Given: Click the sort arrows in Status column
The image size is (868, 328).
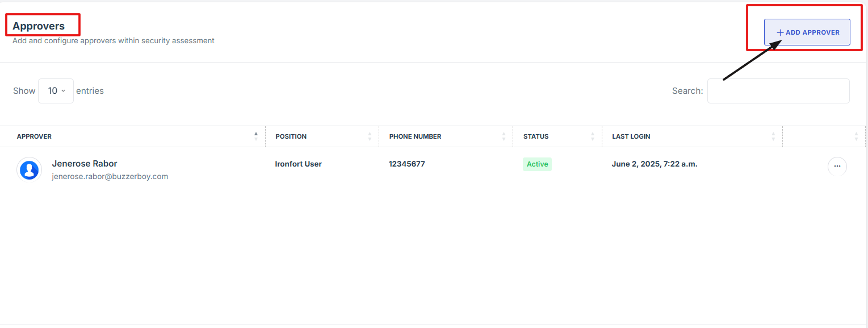Looking at the screenshot, I should (593, 136).
